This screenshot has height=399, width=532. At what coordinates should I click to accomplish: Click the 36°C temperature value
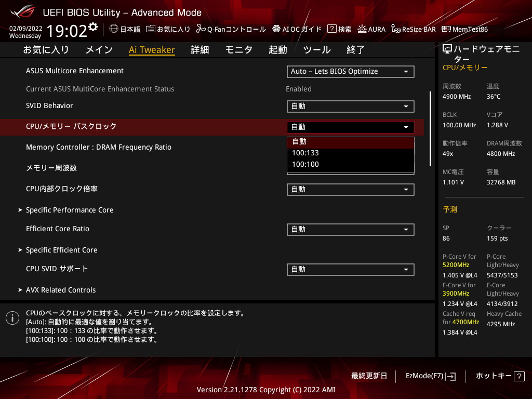click(494, 97)
